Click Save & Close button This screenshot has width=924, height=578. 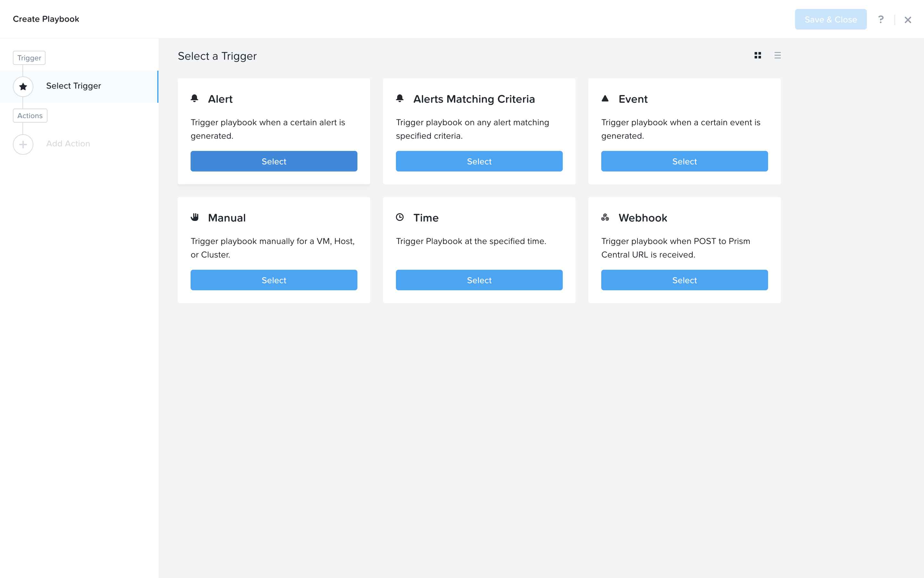click(830, 20)
